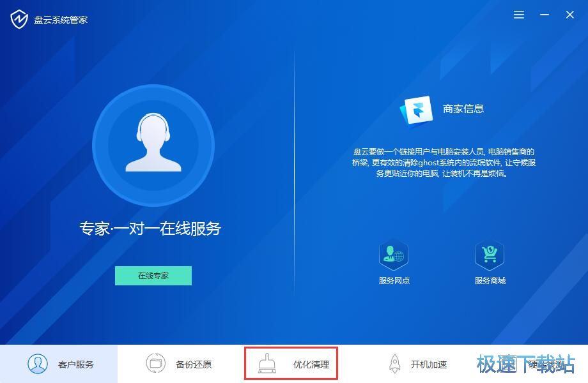
Task: Click the 服务商城 text label
Action: [490, 282]
